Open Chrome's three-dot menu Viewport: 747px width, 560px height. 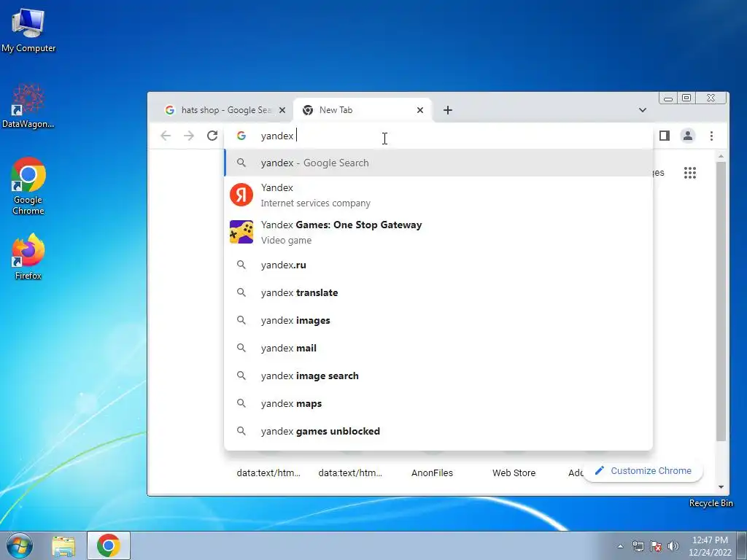coord(711,136)
